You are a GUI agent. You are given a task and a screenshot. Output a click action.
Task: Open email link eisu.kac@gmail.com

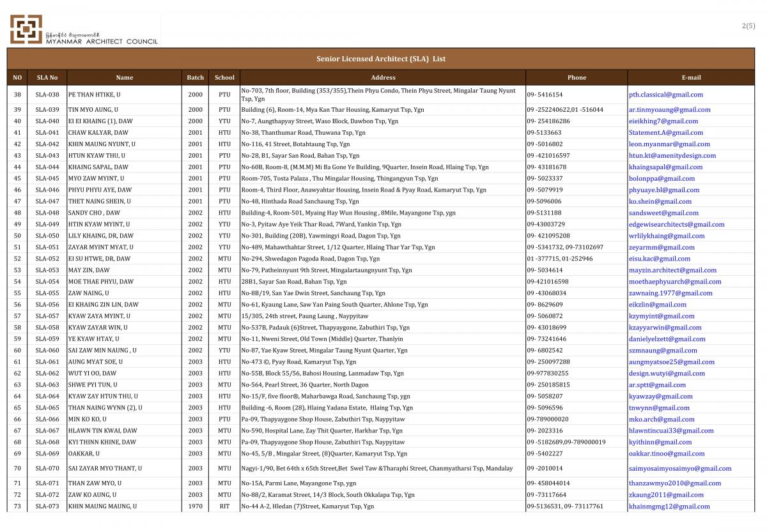pos(659,259)
